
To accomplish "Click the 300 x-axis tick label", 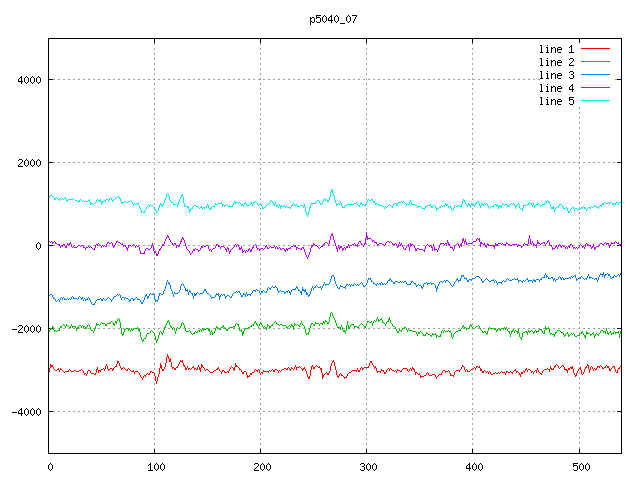I will click(x=367, y=466).
